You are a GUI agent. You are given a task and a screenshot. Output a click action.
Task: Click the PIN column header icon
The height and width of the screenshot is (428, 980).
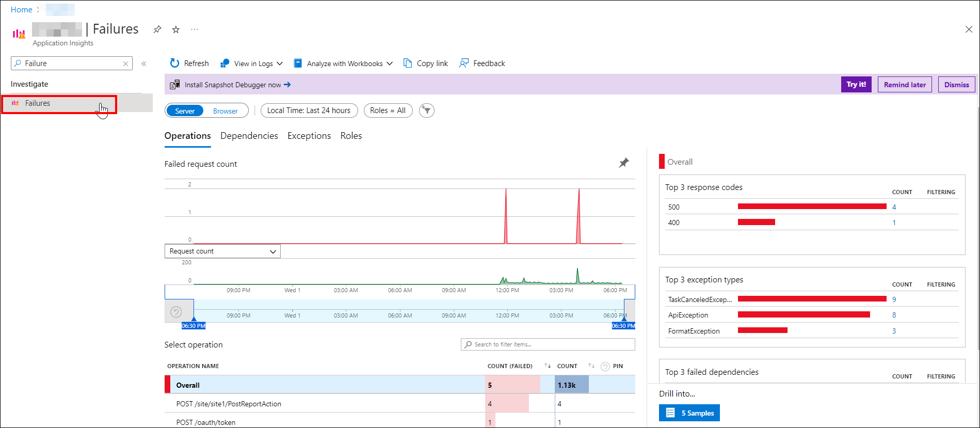[x=605, y=367]
